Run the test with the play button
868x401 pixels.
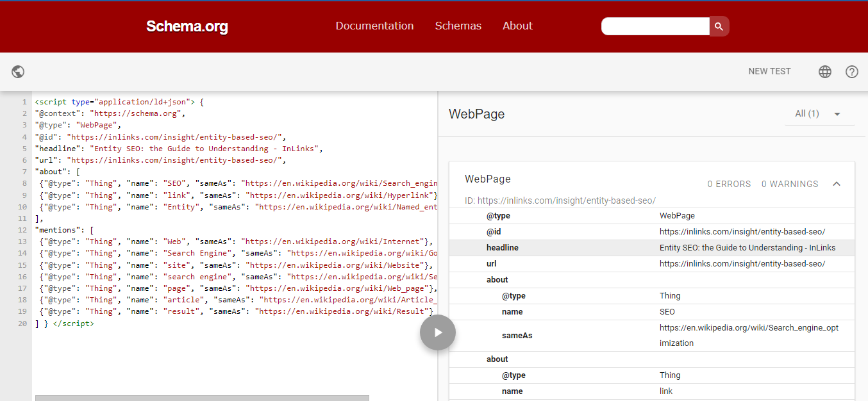point(438,332)
